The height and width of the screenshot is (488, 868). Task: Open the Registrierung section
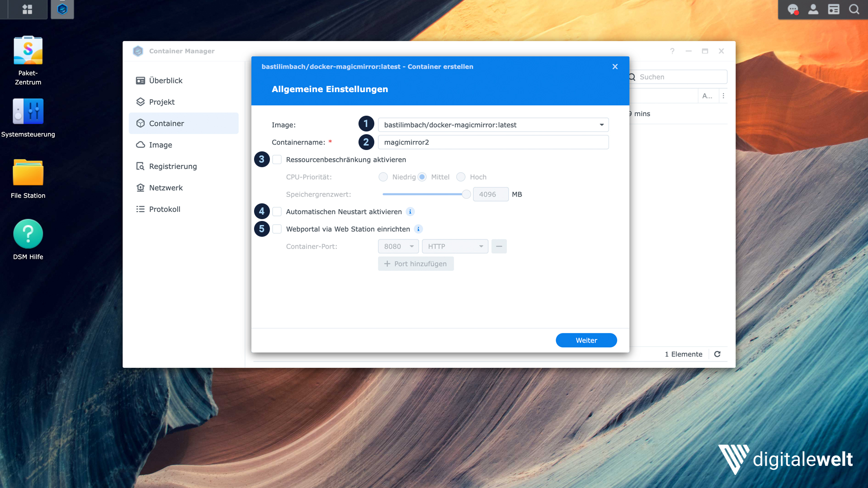coord(173,166)
